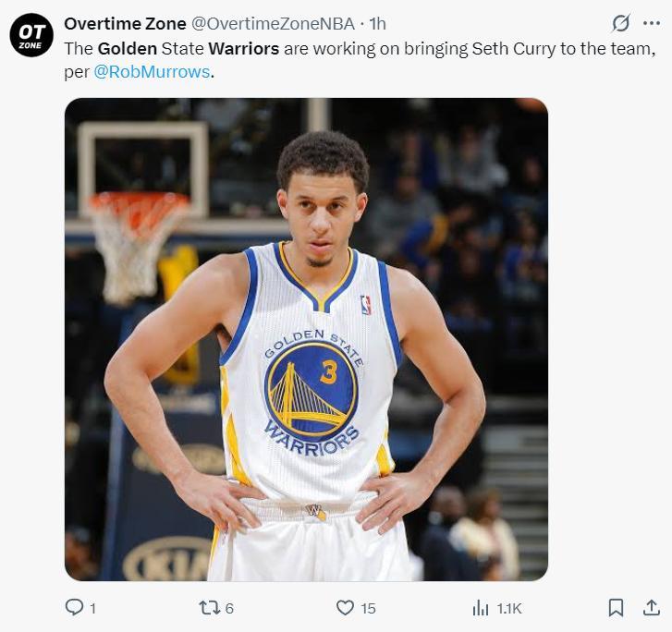Screen dimensions: 672x632
Task: Click the 1.1K views count
Action: click(x=509, y=608)
